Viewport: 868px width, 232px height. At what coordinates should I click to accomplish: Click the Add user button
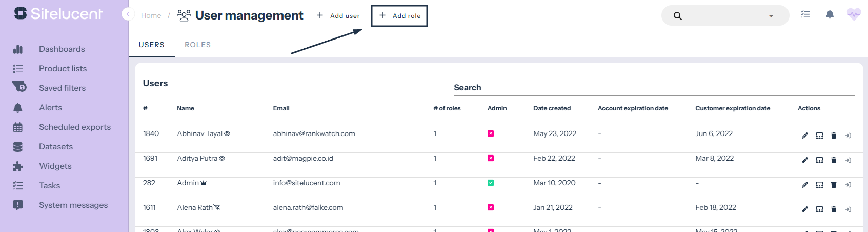338,16
